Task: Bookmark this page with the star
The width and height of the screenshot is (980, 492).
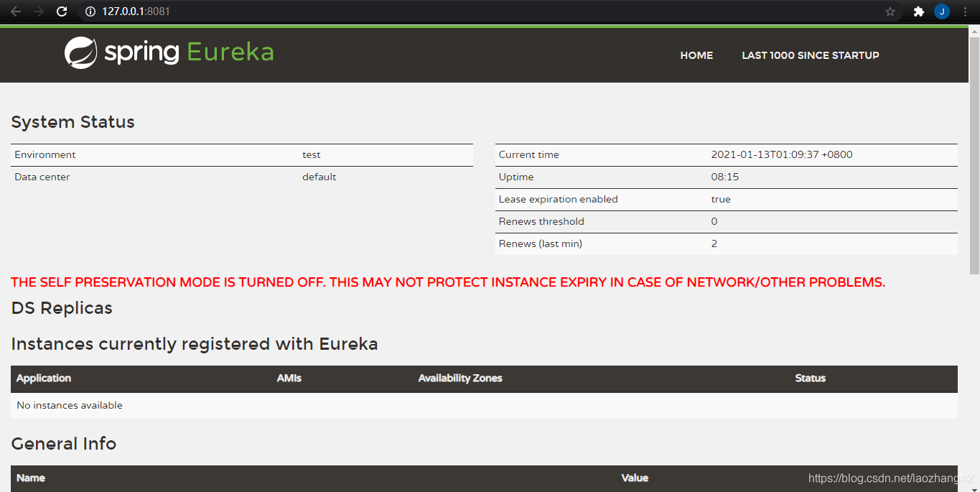Action: [890, 11]
